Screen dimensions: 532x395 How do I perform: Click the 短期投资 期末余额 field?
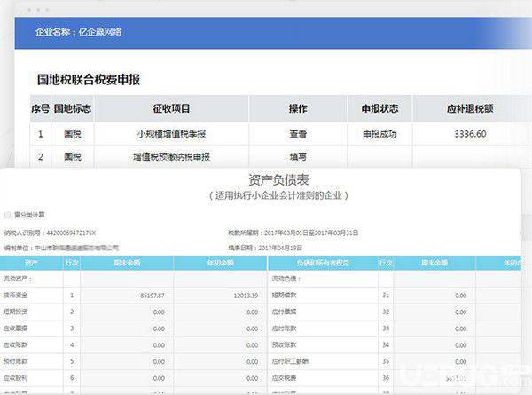(127, 312)
